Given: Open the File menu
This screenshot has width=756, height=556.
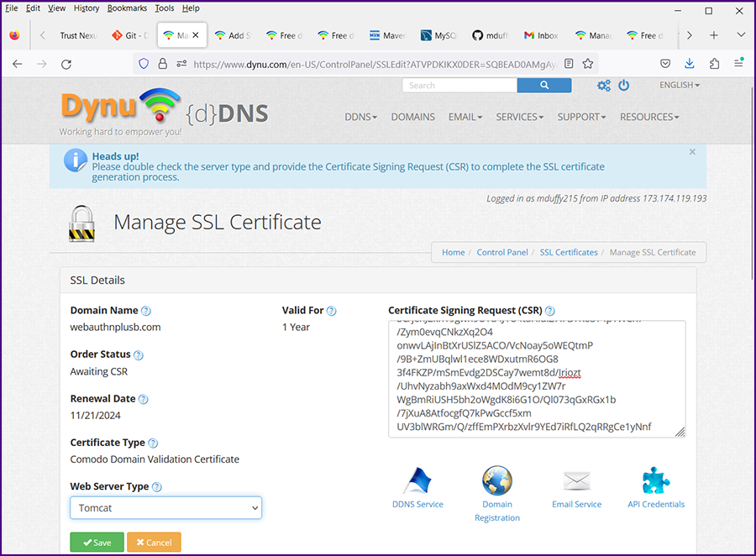Looking at the screenshot, I should click(x=12, y=8).
